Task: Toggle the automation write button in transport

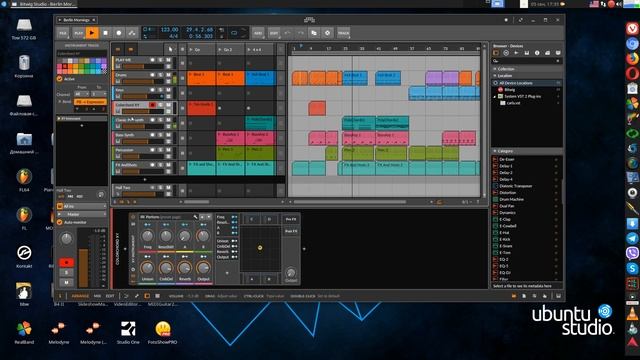Action: [x=132, y=33]
